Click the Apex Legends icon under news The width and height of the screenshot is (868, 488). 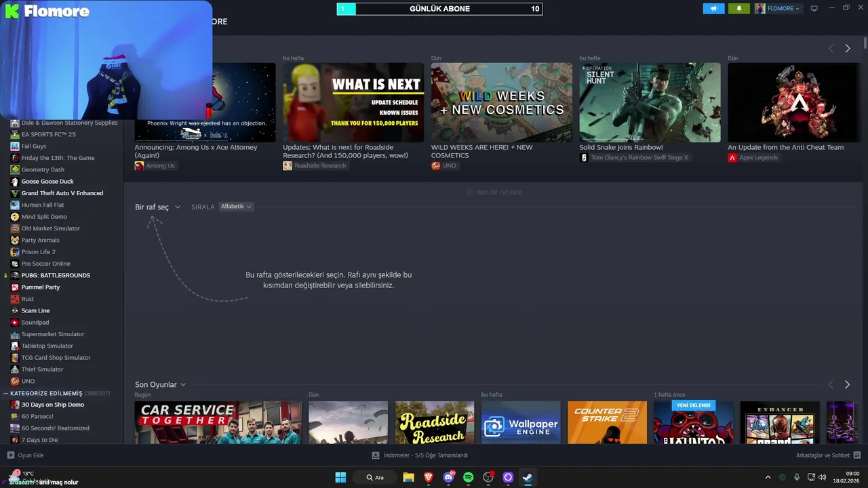(x=732, y=157)
